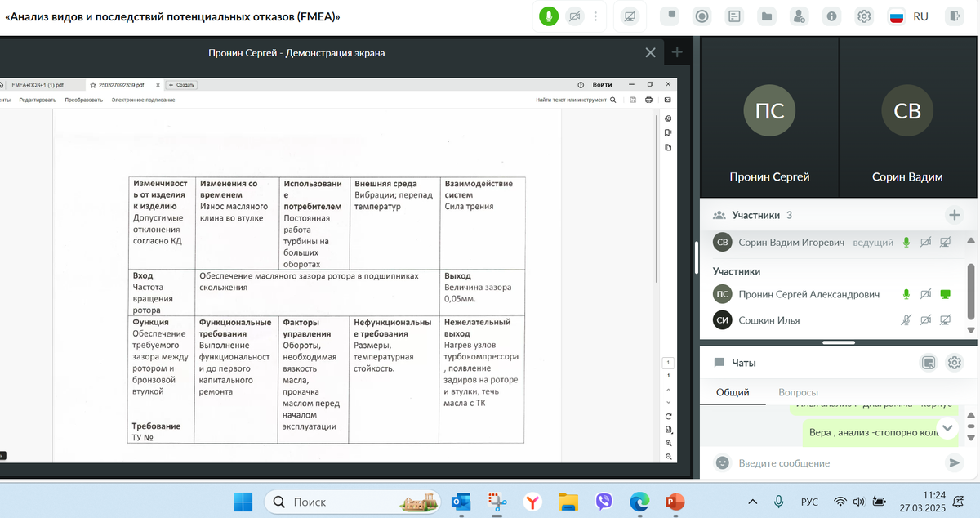The image size is (980, 518).
Task: Stop Пронин Сергей Александрович green screen share
Action: pos(946,294)
